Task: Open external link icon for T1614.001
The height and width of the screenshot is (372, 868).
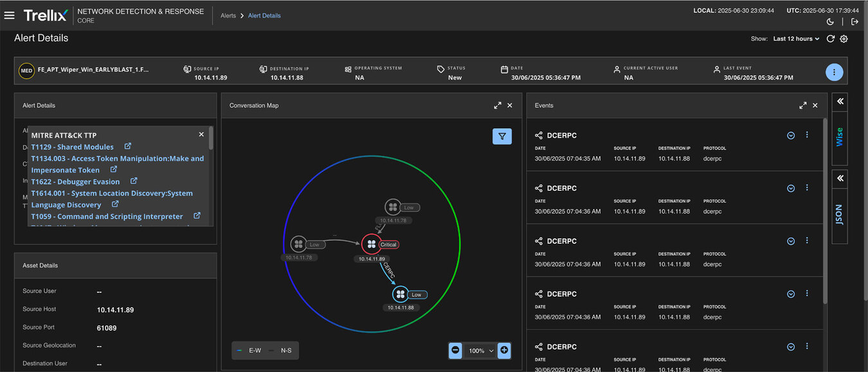Action: click(x=115, y=204)
